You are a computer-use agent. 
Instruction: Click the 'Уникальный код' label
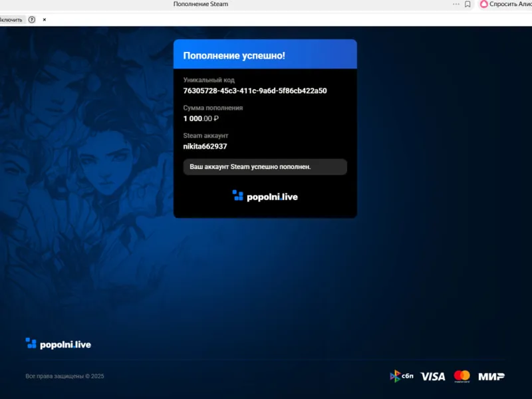[x=209, y=80]
